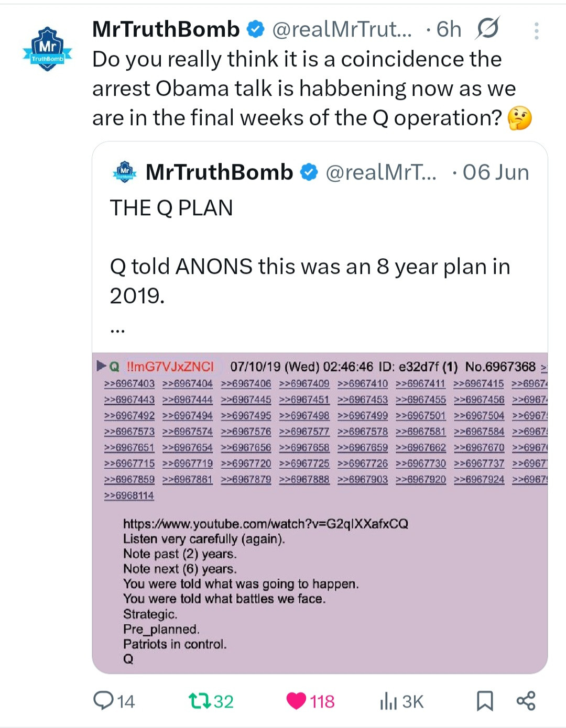This screenshot has height=728, width=566.
Task: Tap verified badge in quoted post
Action: coord(309,172)
